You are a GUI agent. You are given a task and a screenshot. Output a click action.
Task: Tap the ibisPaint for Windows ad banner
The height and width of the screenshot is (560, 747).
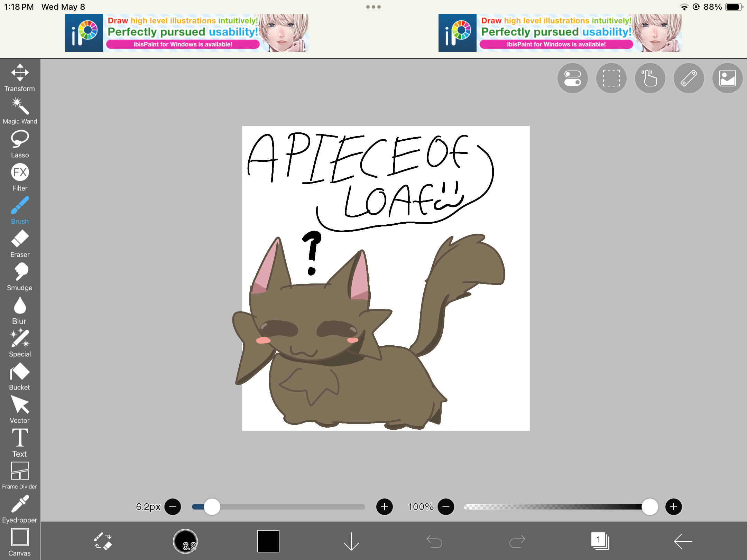[x=187, y=33]
